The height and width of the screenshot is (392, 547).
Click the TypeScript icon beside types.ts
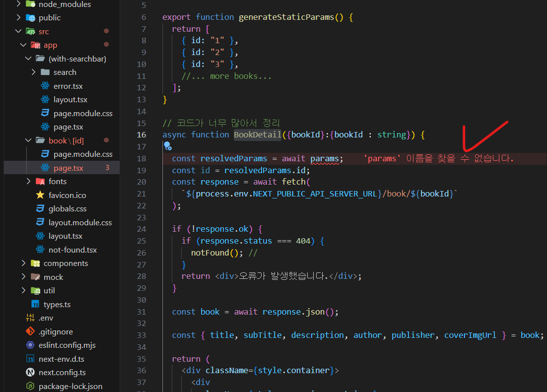point(36,304)
